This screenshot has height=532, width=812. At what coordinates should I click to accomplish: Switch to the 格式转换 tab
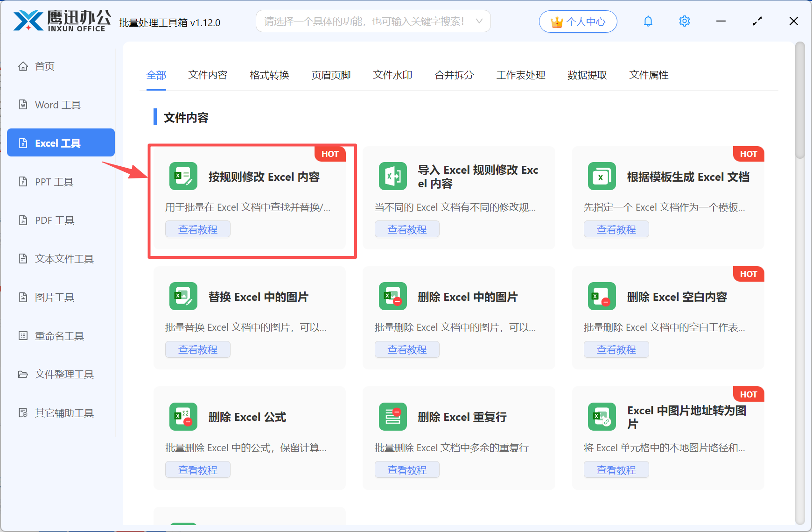click(x=269, y=75)
